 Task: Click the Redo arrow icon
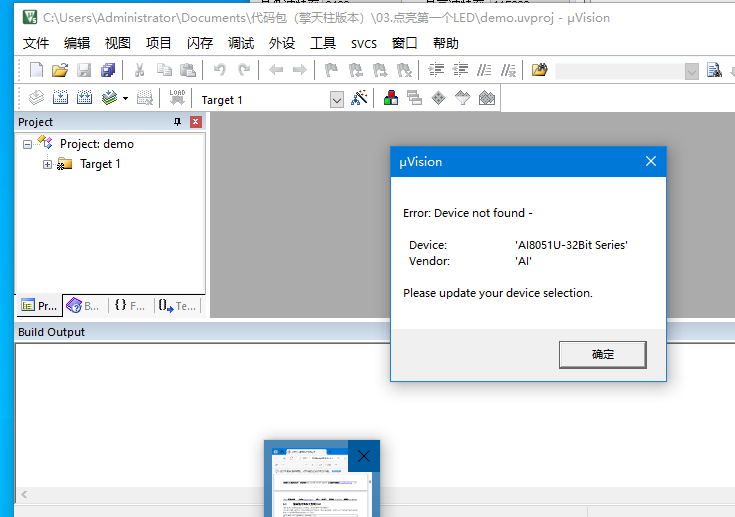pyautogui.click(x=244, y=70)
